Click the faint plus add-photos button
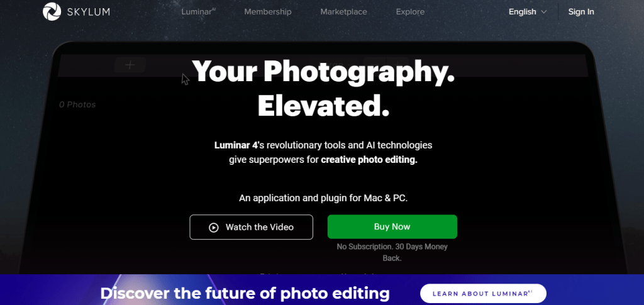Screen dimensions: 644x305 pos(130,65)
